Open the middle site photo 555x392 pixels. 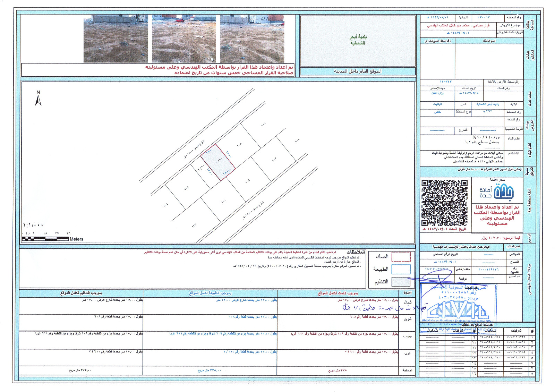(x=184, y=39)
